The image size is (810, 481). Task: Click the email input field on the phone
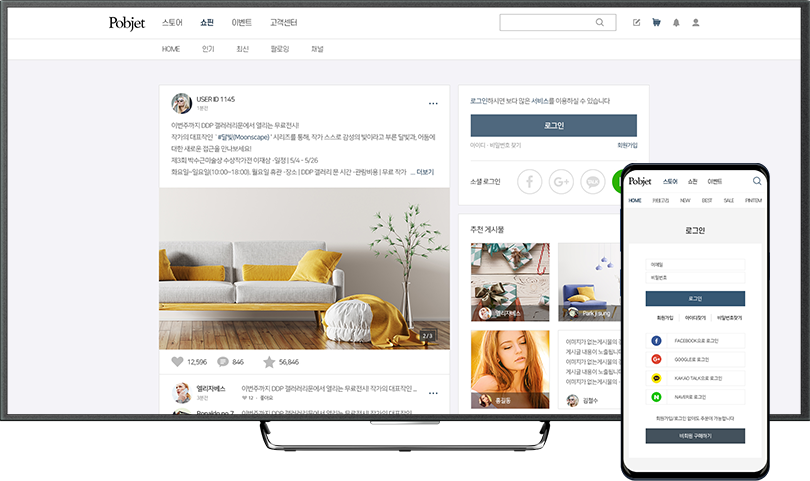pos(695,265)
